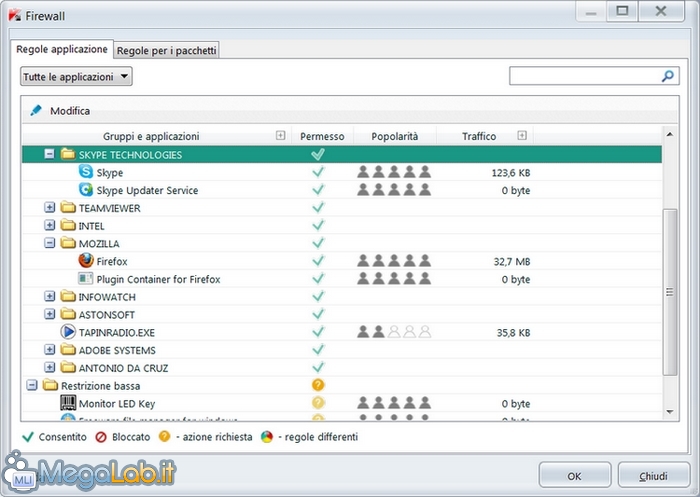Click the TEAMVIEWER folder icon

pyautogui.click(x=68, y=207)
